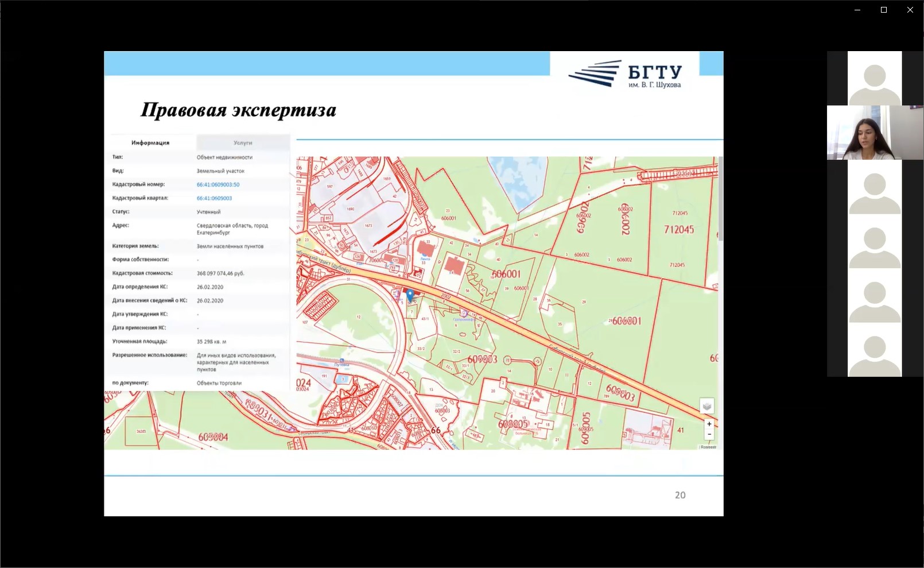Select the fourth participant avatar tile
Viewport: 924px width, 568px height.
pos(875,241)
